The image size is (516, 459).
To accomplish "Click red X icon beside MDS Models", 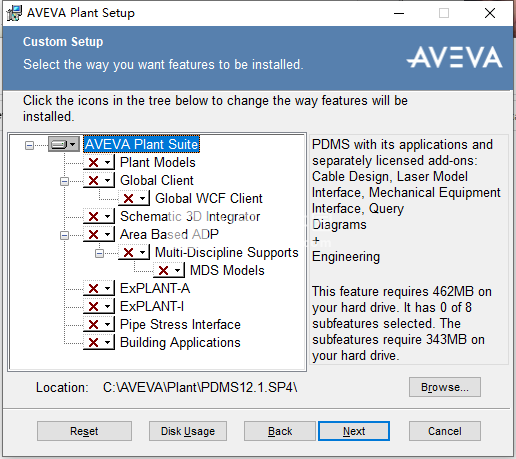I will click(163, 270).
